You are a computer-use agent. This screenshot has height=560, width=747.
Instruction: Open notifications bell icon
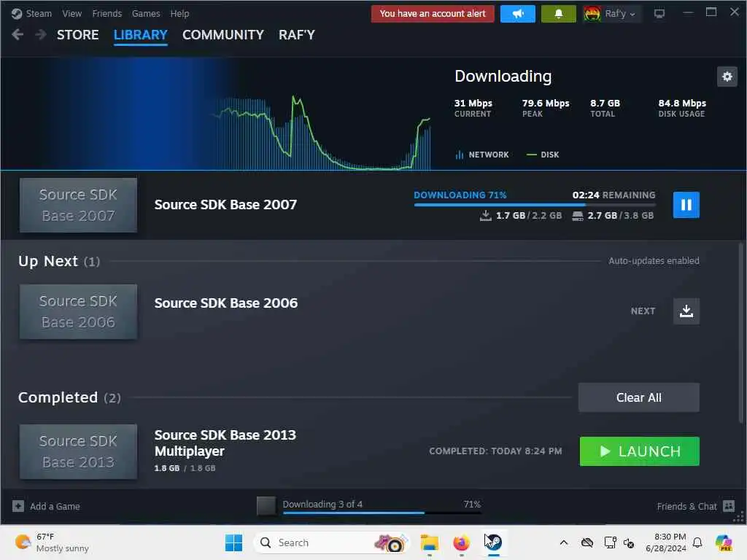[x=558, y=13]
